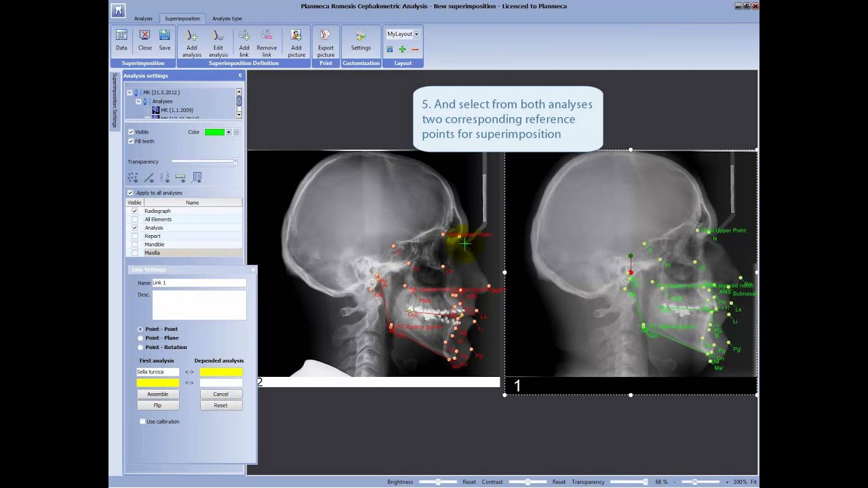
Task: Save the superimposition
Action: coord(165,40)
